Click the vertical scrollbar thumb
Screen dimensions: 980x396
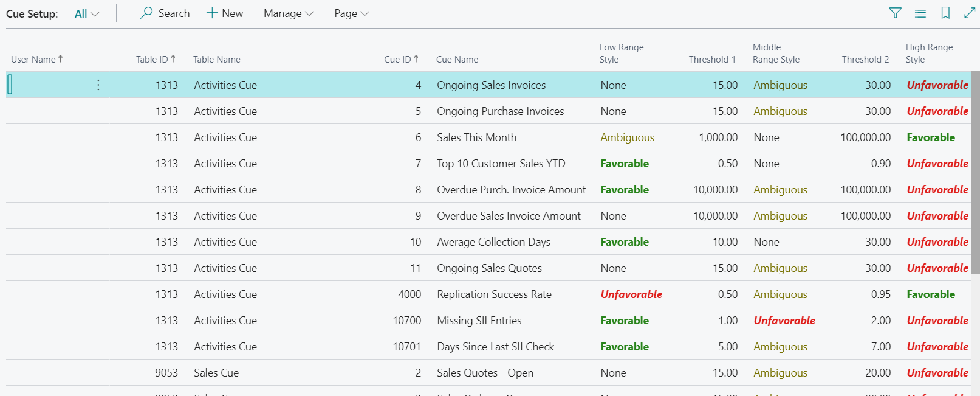(x=975, y=170)
